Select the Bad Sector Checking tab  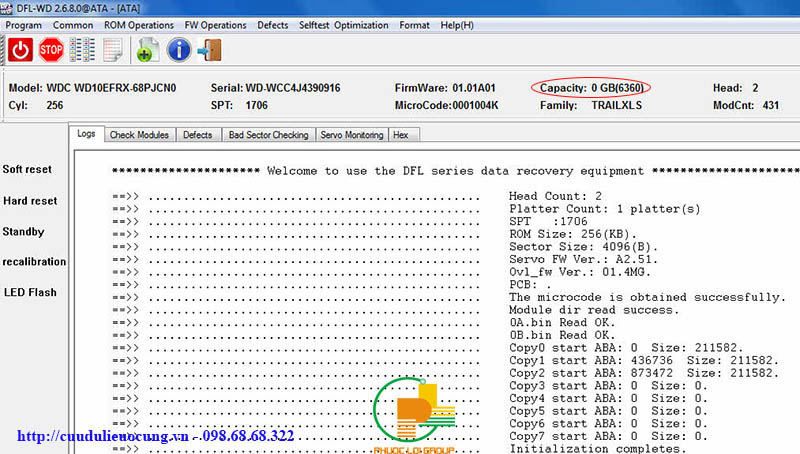click(x=268, y=134)
